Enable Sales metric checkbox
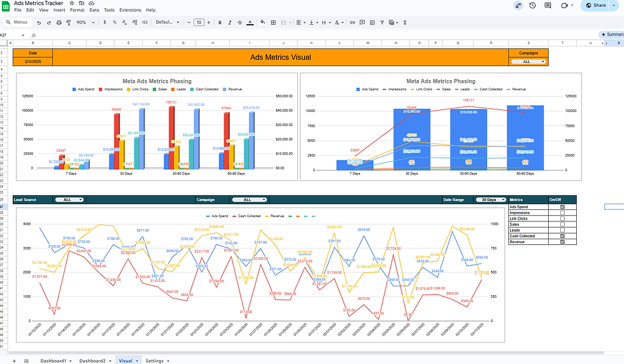 pos(562,225)
